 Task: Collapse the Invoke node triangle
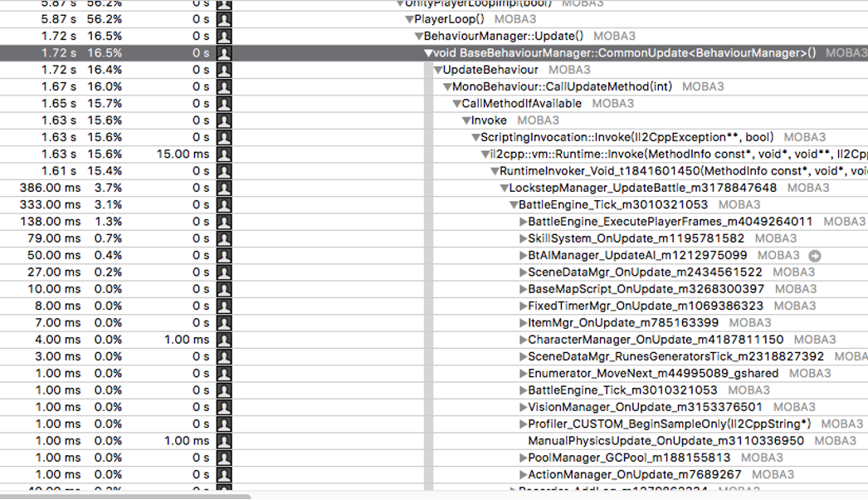click(x=466, y=120)
